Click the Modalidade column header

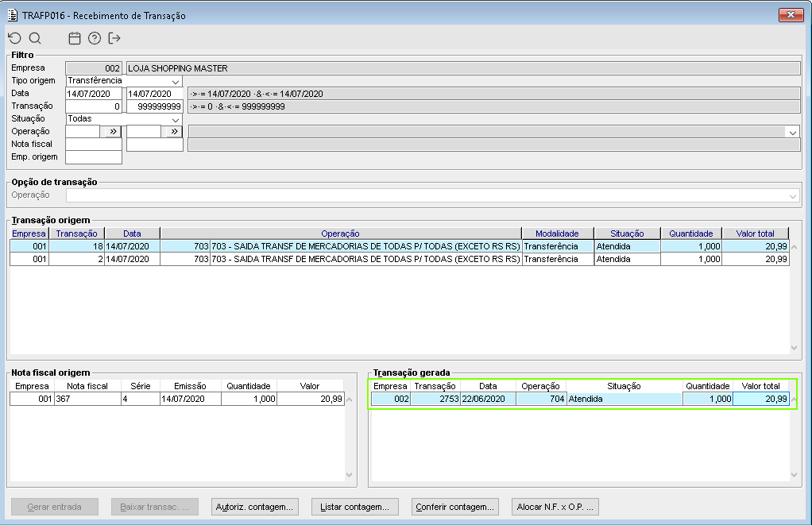pos(557,234)
